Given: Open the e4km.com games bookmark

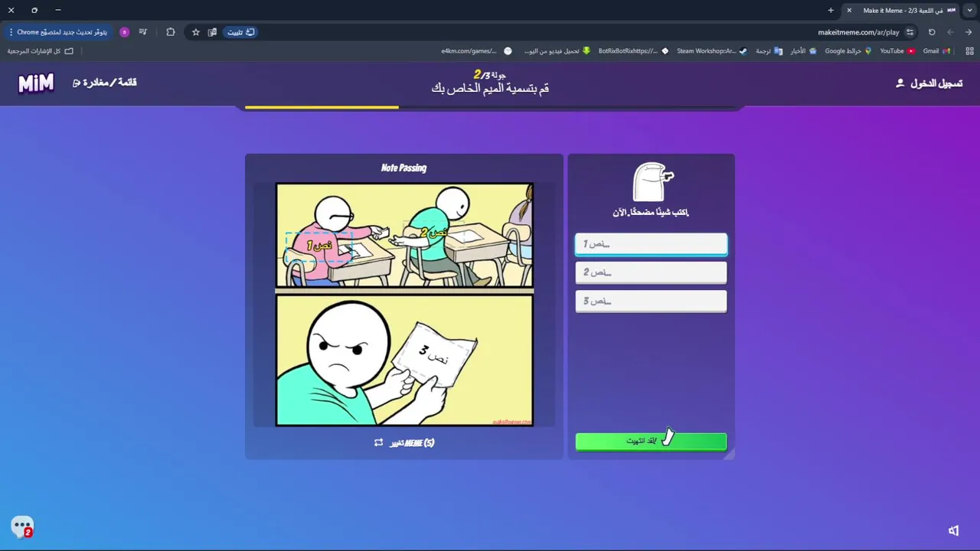Looking at the screenshot, I should point(476,51).
